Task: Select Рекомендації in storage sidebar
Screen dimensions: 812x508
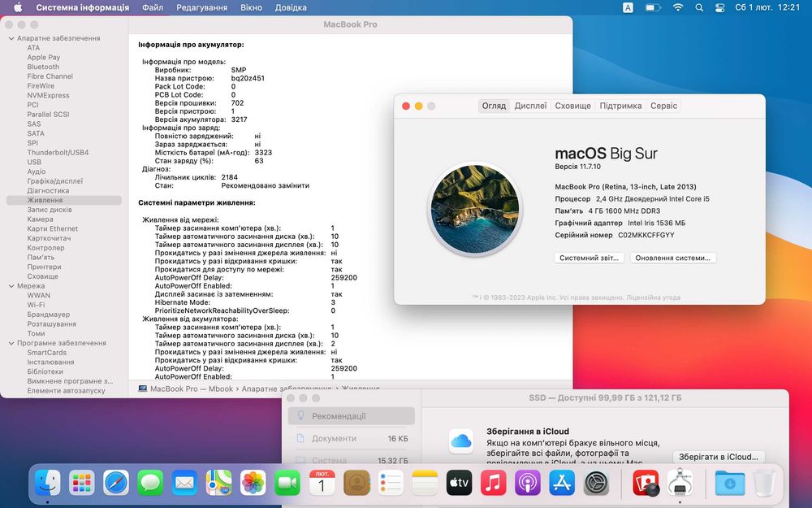Action: pos(351,415)
